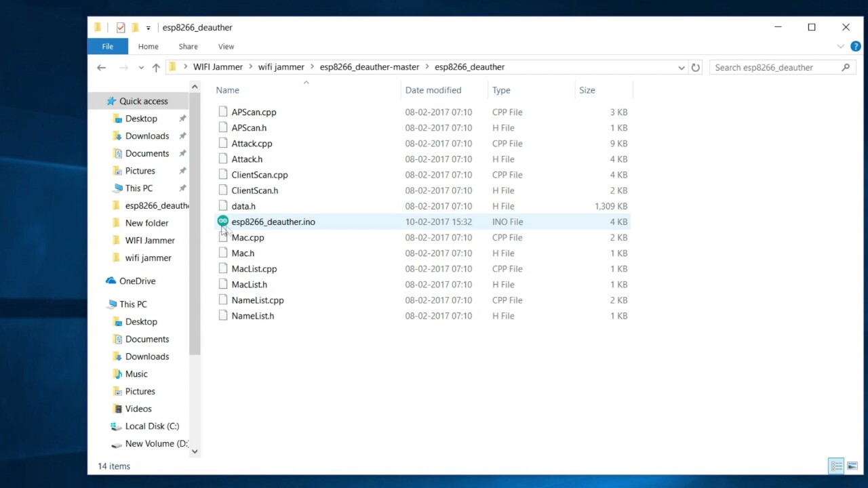Open the address bar history dropdown
868x488 pixels.
[682, 67]
